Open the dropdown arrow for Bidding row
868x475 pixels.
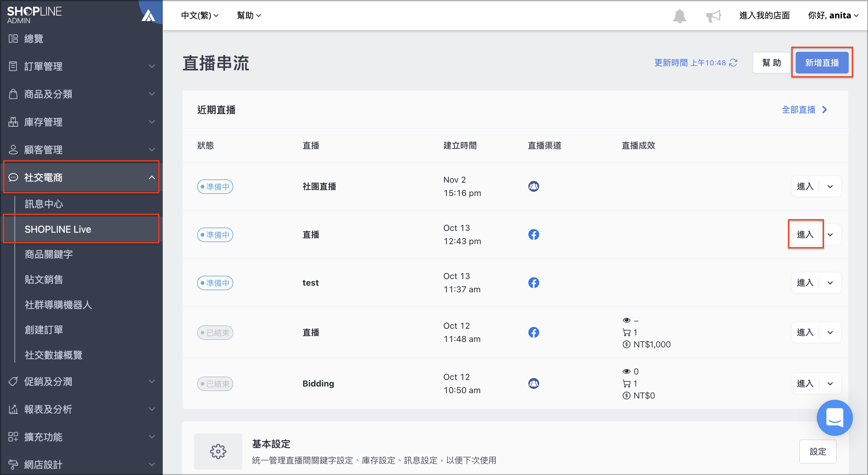coord(830,383)
